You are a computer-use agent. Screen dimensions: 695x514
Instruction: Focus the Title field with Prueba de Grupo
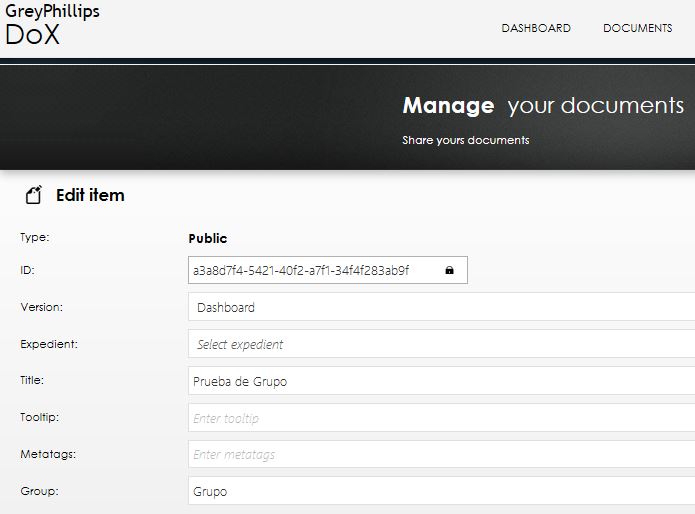pos(441,381)
